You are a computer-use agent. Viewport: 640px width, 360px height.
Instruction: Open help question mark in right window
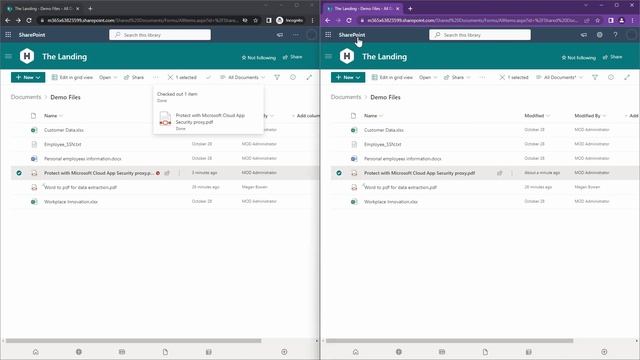[x=616, y=35]
